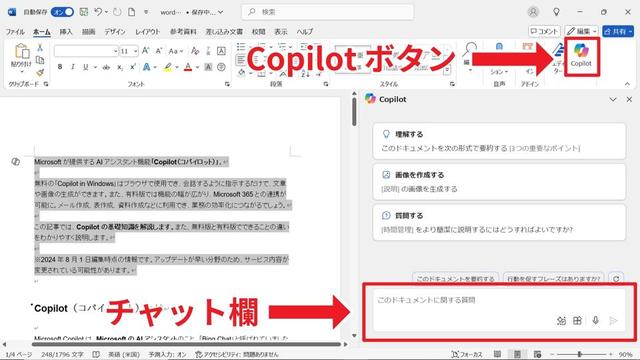Viewport: 640px width, 360px height.
Task: Click the lightbulb icon in title bar
Action: point(556,12)
